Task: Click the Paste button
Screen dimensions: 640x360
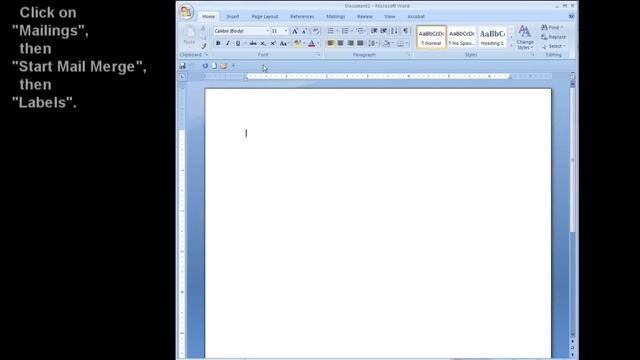Action: click(x=189, y=35)
